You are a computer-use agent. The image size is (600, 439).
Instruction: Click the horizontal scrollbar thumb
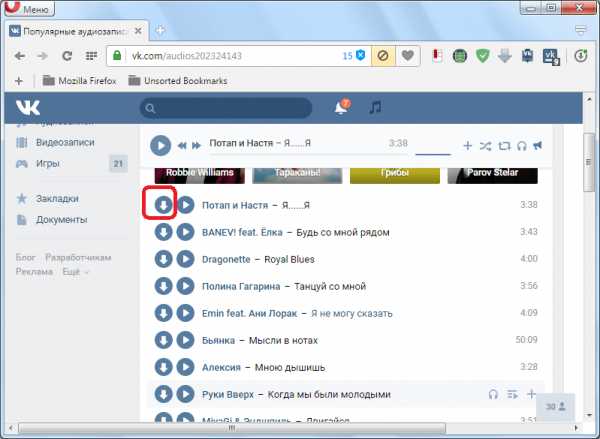click(x=232, y=428)
